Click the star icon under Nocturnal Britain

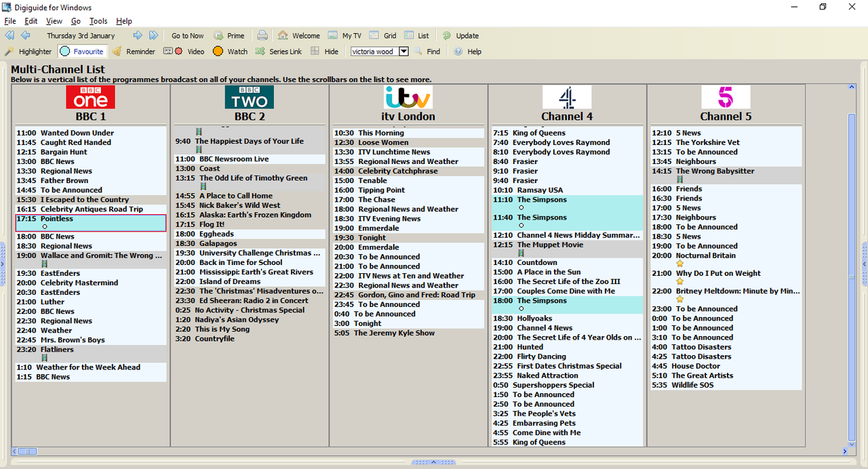pos(679,264)
